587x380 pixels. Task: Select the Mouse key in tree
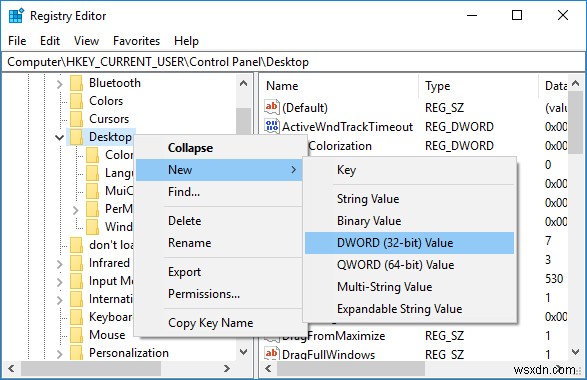pyautogui.click(x=107, y=335)
